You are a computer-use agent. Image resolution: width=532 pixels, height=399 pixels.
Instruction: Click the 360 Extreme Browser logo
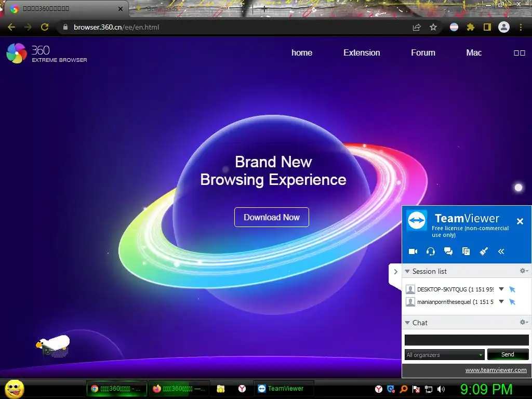point(47,54)
